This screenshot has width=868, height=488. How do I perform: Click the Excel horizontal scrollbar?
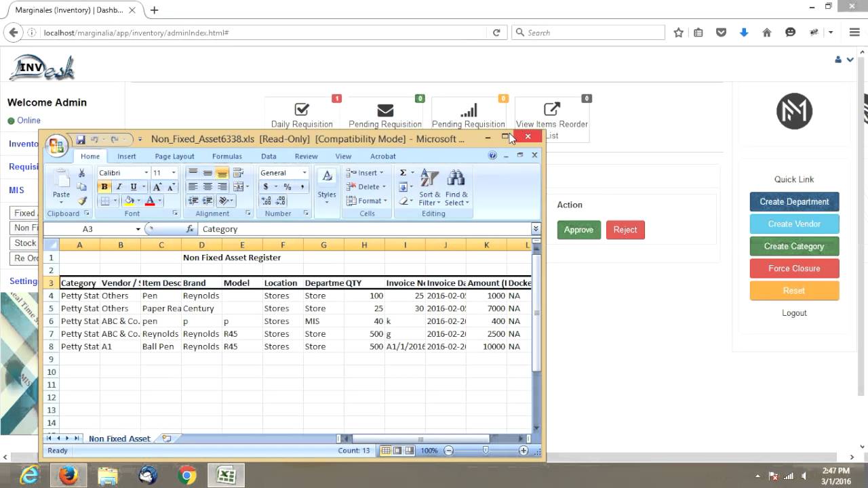434,439
